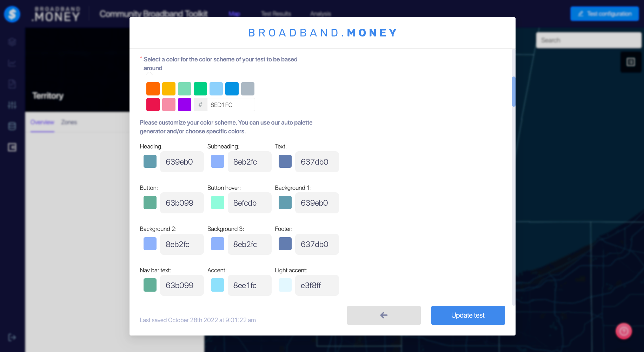Pick the pink base color swatch

tap(169, 105)
